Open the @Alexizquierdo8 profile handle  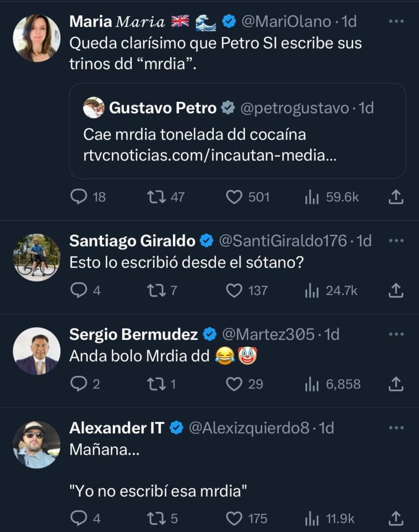[x=248, y=428]
